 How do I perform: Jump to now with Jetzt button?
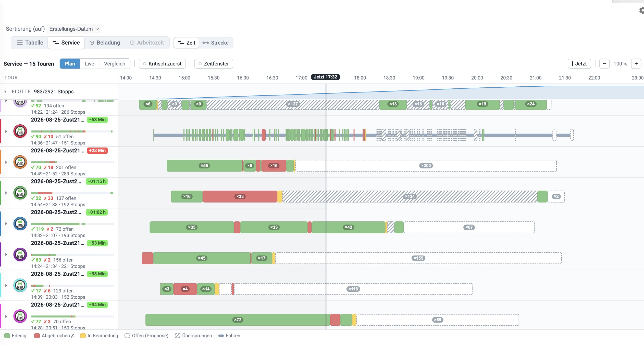579,64
